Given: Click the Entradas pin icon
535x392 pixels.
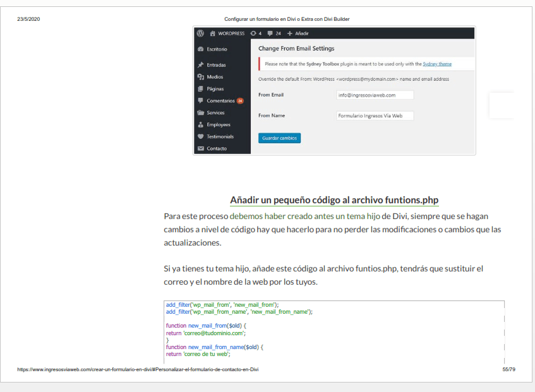Looking at the screenshot, I should coord(201,65).
